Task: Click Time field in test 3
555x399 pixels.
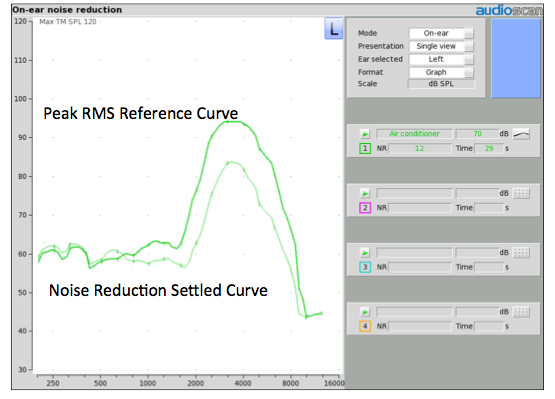Action: 489,267
